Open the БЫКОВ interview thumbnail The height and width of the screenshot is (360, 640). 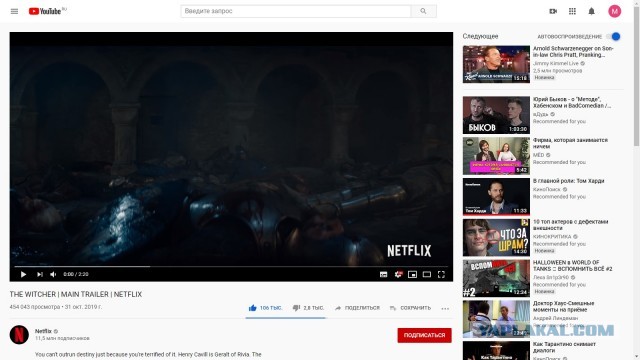496,115
